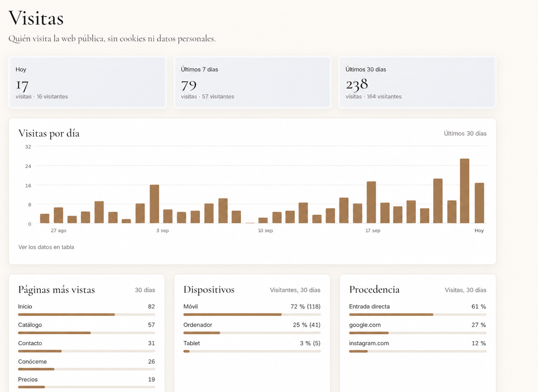Select the Hoy stats card
This screenshot has height=392, width=538.
click(x=88, y=82)
